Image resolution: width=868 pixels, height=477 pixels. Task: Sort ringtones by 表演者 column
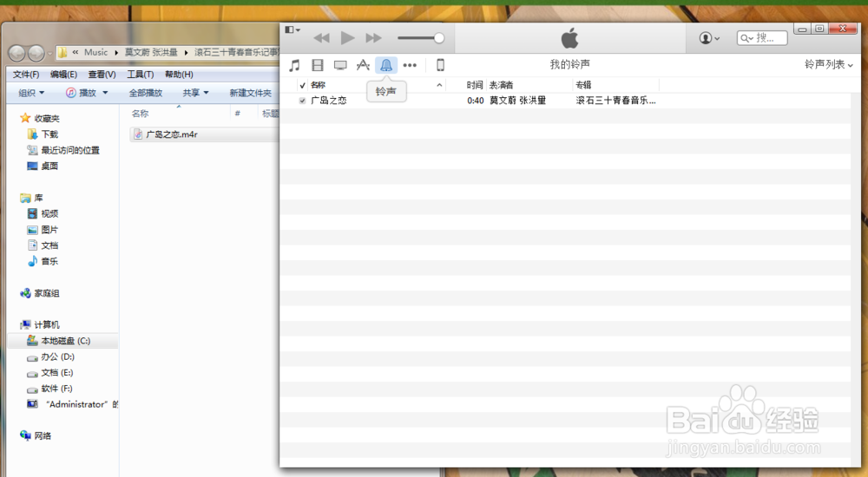coord(501,85)
